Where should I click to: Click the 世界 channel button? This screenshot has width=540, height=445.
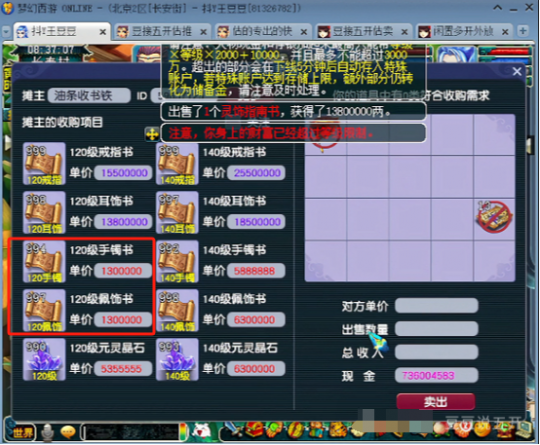coord(22,432)
